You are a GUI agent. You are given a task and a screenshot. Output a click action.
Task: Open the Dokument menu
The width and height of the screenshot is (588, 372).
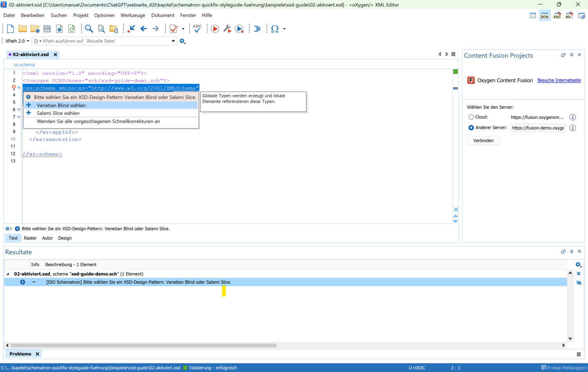point(163,15)
